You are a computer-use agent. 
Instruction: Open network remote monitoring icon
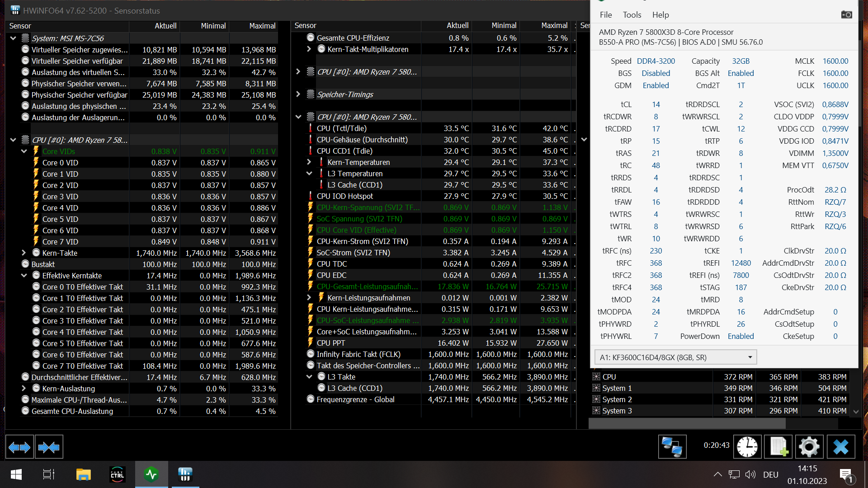[x=672, y=447]
